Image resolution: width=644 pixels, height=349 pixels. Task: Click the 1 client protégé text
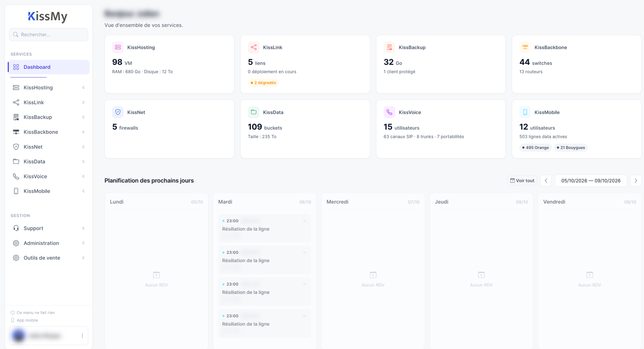[400, 72]
